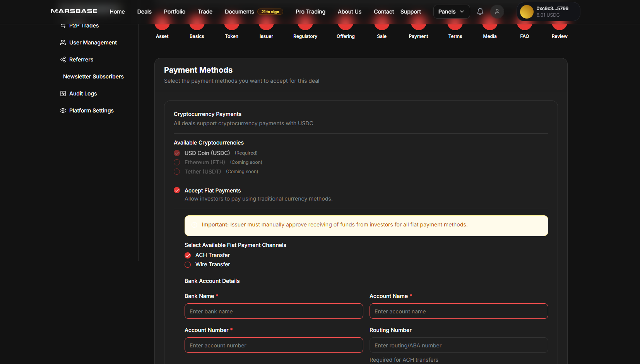Open the Payment step icon
This screenshot has width=640, height=364.
[x=418, y=24]
